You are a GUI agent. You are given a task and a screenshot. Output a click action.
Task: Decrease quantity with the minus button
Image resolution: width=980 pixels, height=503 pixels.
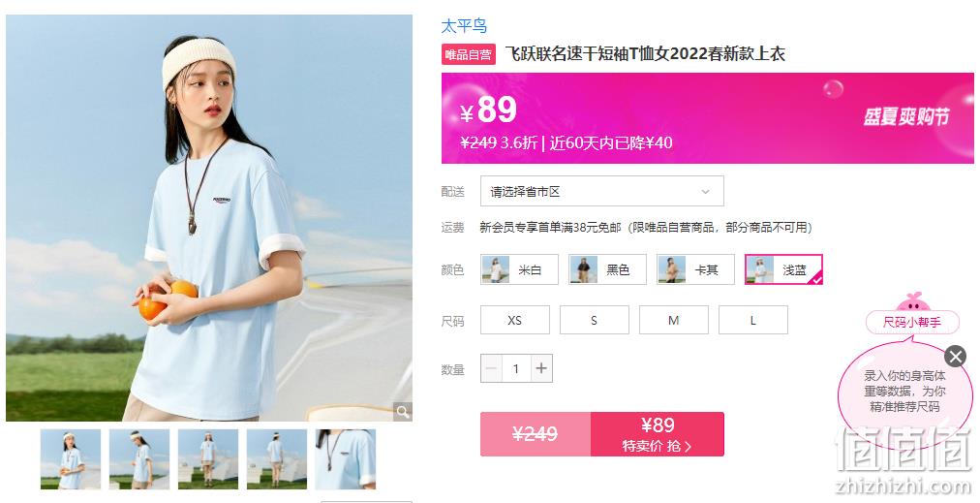[491, 368]
